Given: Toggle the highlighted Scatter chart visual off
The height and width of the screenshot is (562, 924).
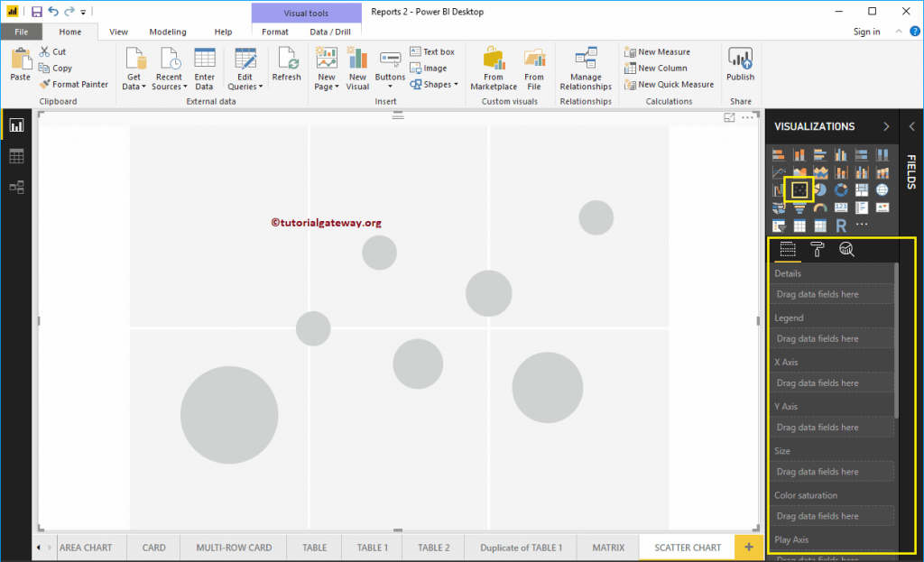Looking at the screenshot, I should (x=799, y=190).
